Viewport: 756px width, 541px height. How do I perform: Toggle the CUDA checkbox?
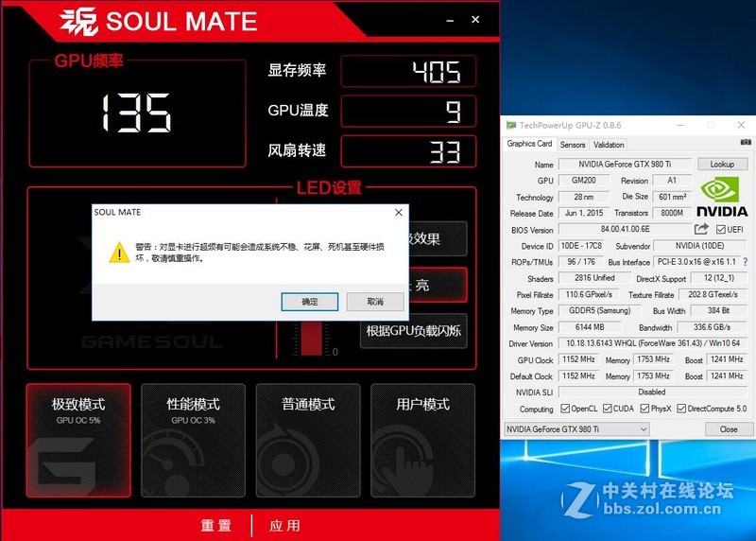(x=608, y=409)
